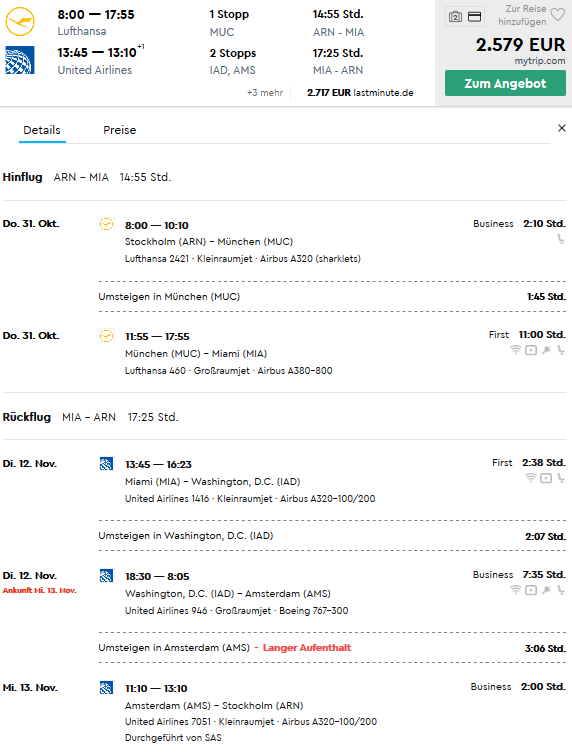Click the entertainment icon on the Miami–Washington flight
572x756 pixels.
click(546, 478)
